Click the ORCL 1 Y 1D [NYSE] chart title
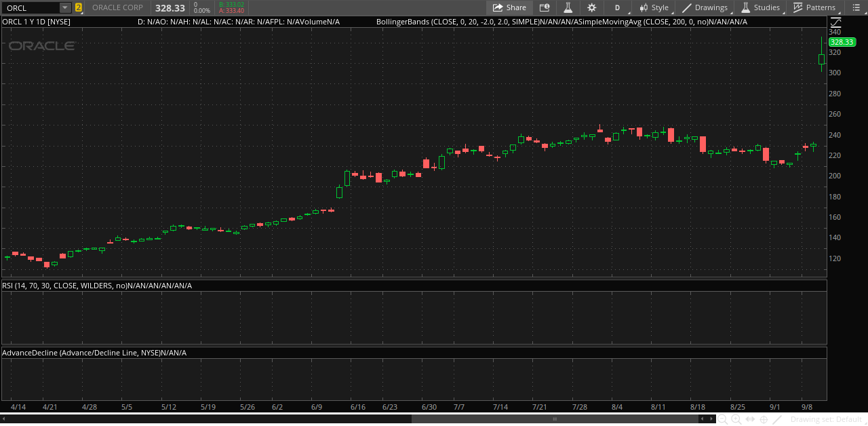Screen dimensions: 868x426 tap(37, 22)
